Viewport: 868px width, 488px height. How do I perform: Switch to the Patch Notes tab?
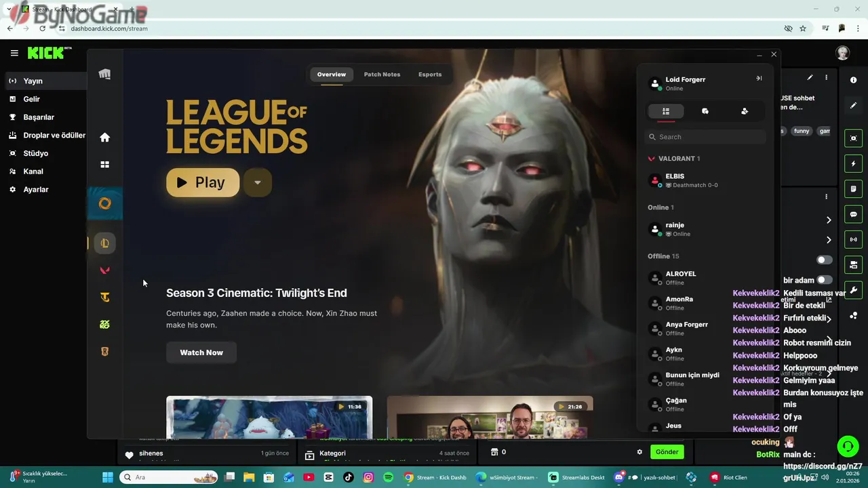(x=382, y=75)
